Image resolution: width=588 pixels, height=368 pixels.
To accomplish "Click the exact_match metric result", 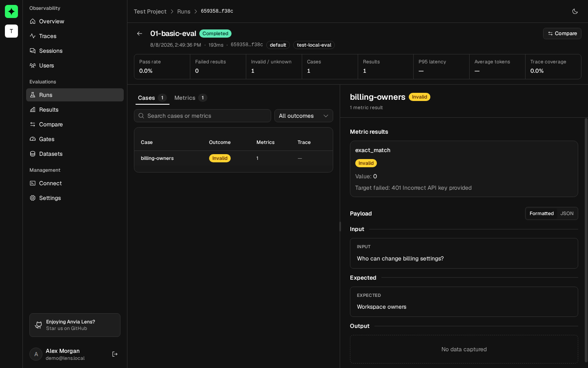I will coord(464,169).
